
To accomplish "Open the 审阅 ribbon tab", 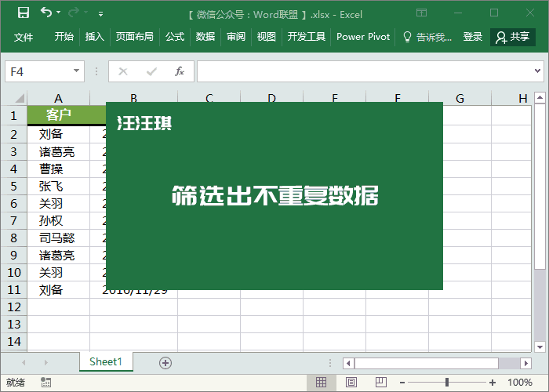I will pyautogui.click(x=235, y=36).
